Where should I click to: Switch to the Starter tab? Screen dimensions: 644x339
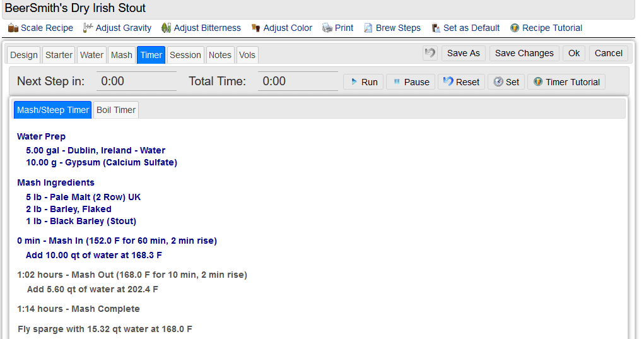pos(59,55)
